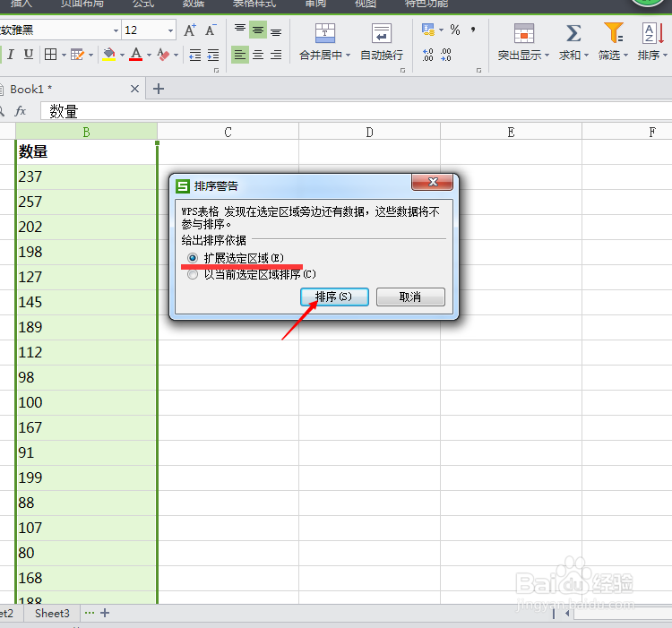Expand the font color dropdown arrow
The image size is (672, 628).
tap(149, 55)
